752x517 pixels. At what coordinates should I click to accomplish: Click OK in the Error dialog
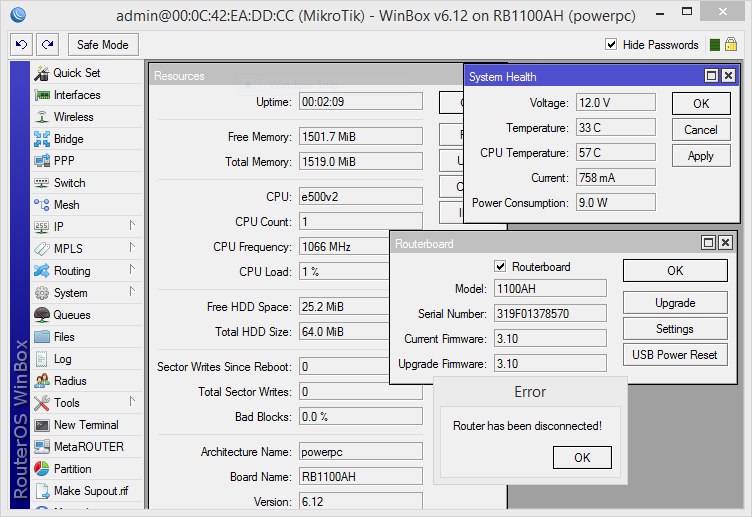(582, 458)
